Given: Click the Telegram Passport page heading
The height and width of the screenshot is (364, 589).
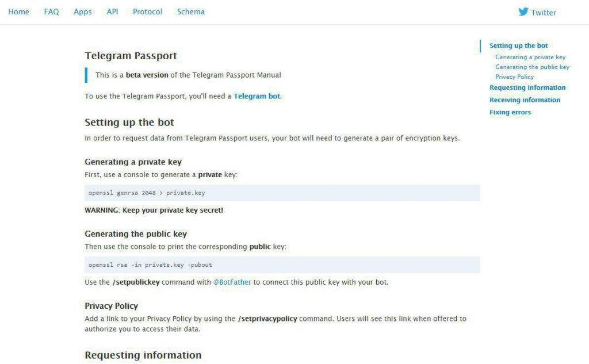Looking at the screenshot, I should (x=131, y=56).
